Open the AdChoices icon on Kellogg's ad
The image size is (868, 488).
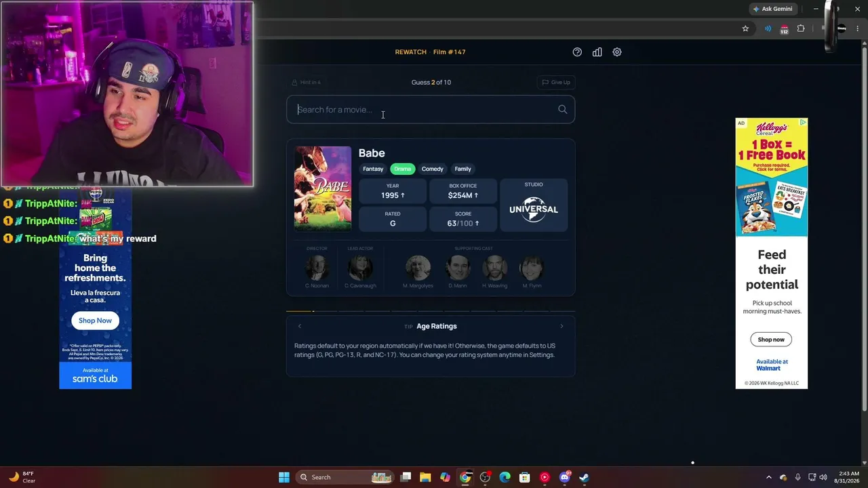point(803,123)
